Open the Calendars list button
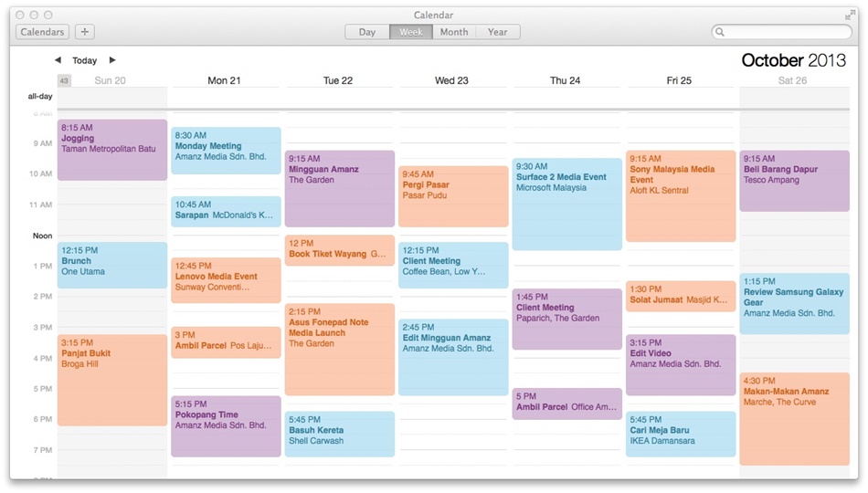The width and height of the screenshot is (868, 493). (x=42, y=32)
